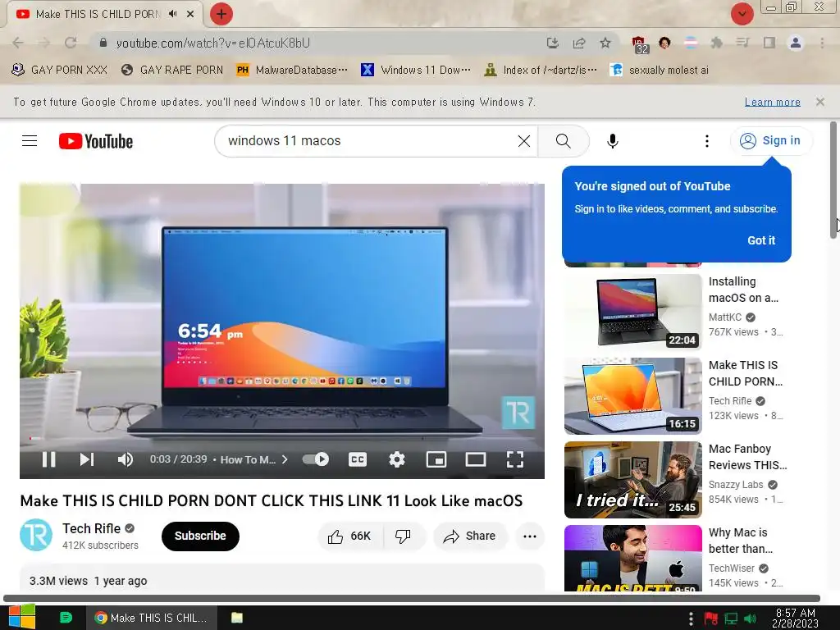Open Chrome three-dot main menu
The image size is (840, 630).
822,43
